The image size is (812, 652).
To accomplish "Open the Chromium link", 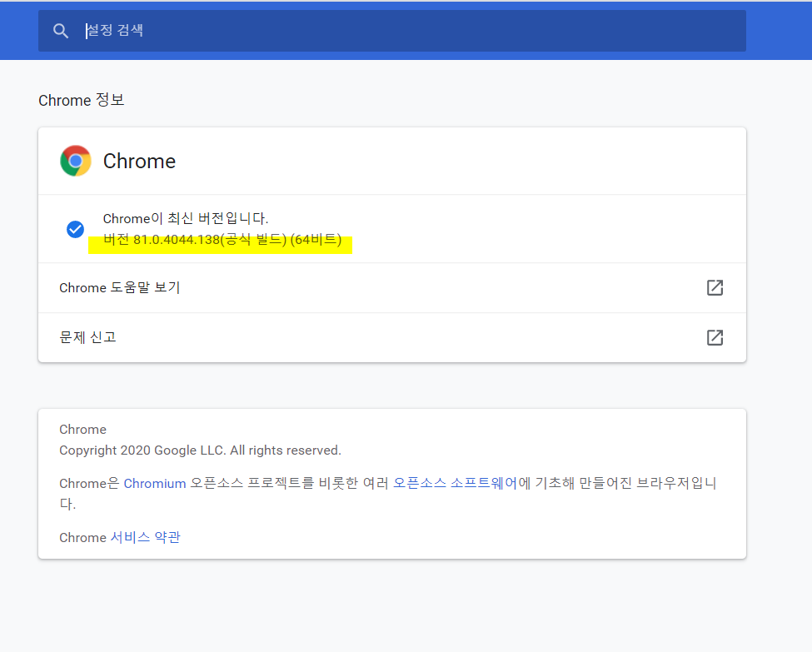I will (155, 483).
